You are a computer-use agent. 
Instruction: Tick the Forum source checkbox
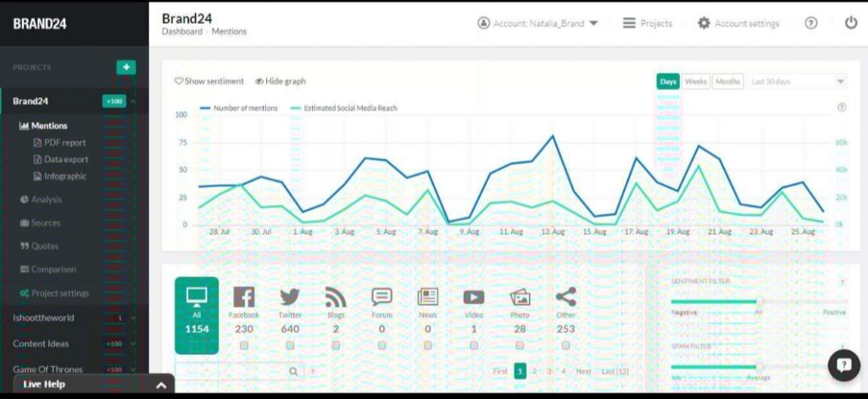coord(382,346)
